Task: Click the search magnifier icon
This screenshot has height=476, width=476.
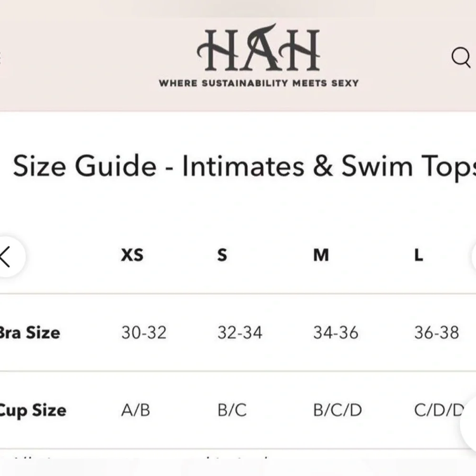Action: click(x=460, y=59)
